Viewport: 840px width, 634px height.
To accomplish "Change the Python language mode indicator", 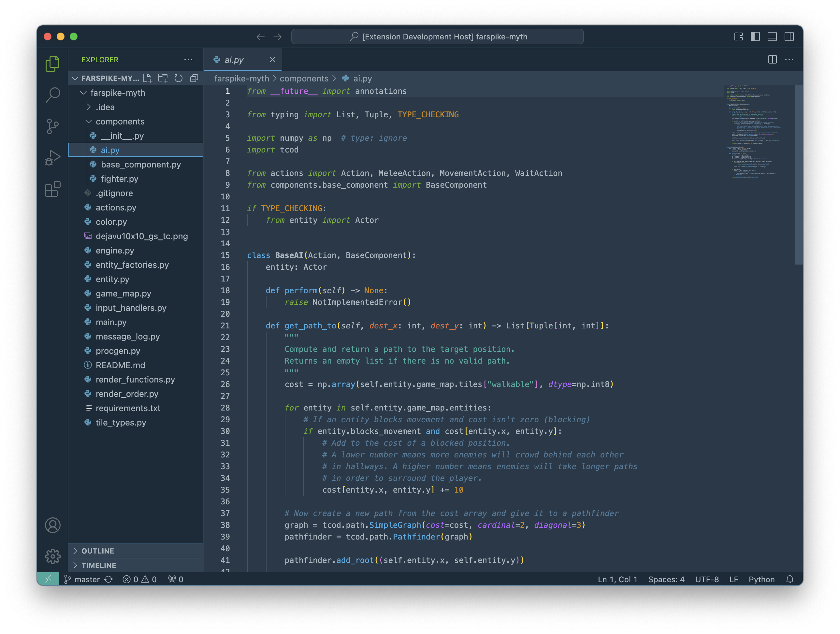I will tap(761, 579).
